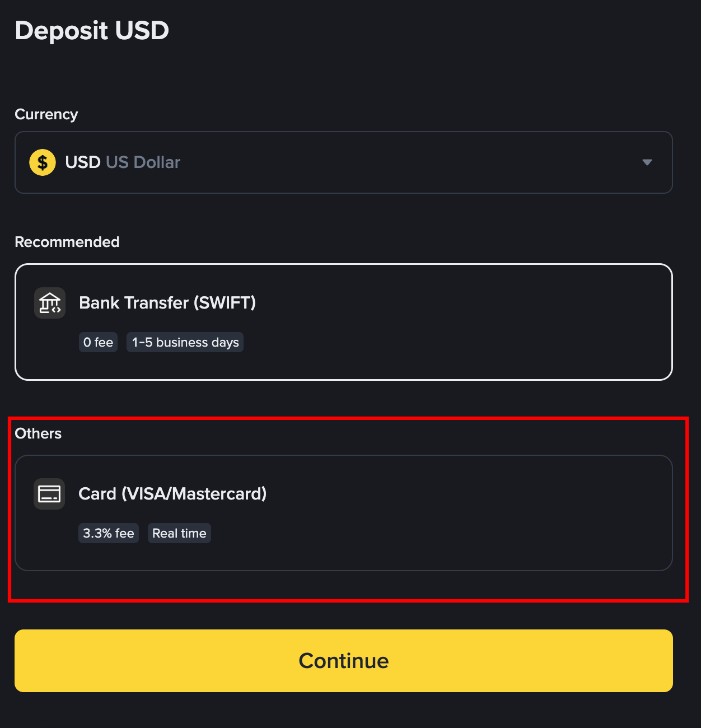
Task: Click the "1-5 business days" tag
Action: [185, 342]
